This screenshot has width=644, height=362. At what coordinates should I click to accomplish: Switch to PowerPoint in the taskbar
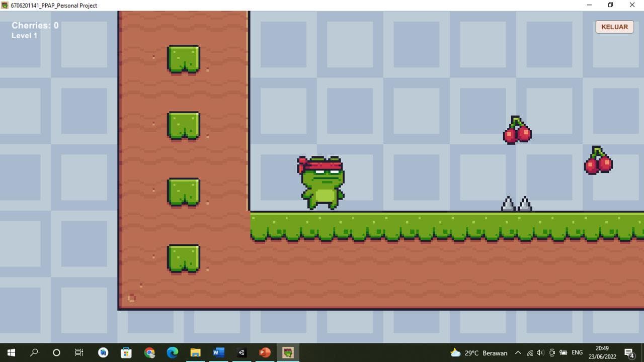[x=265, y=352]
